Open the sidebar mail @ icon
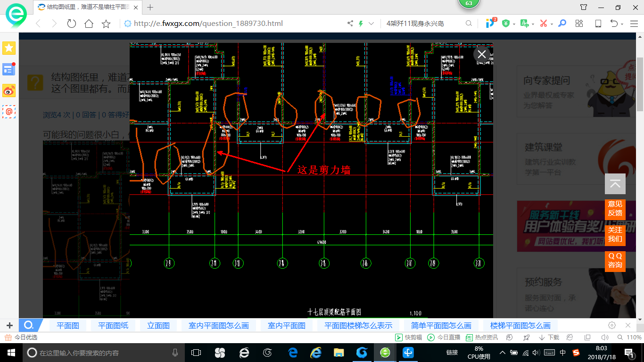 coord(9,111)
